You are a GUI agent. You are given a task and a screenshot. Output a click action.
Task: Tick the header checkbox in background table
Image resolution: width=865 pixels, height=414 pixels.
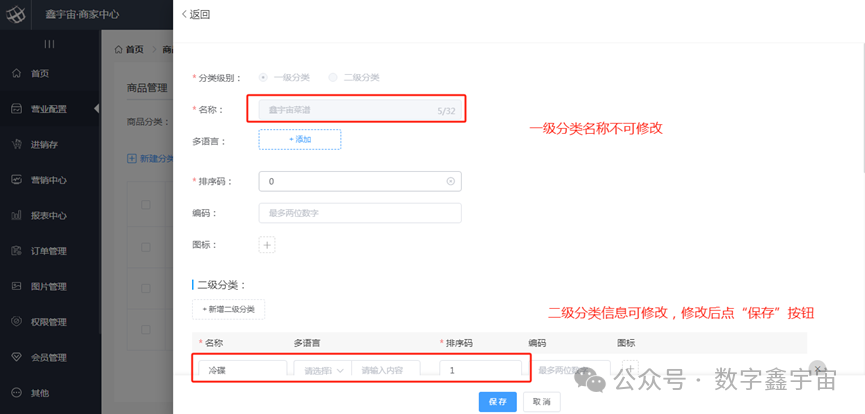146,205
